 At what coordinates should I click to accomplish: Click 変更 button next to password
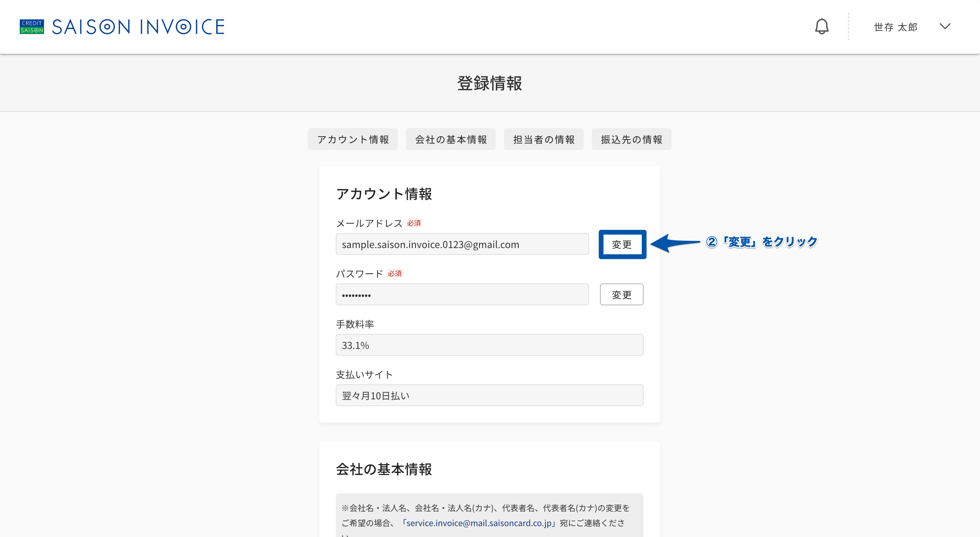pos(622,295)
